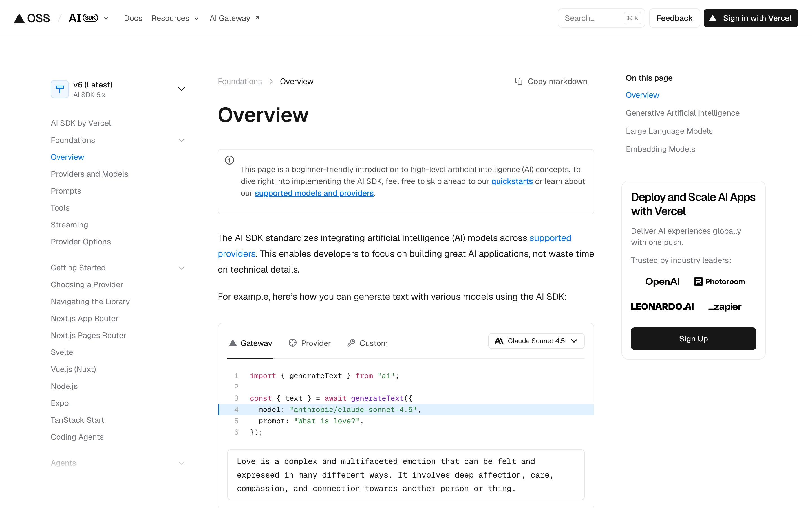Viewport: 812px width, 508px height.
Task: Open the Streaming sidebar page
Action: pyautogui.click(x=69, y=225)
